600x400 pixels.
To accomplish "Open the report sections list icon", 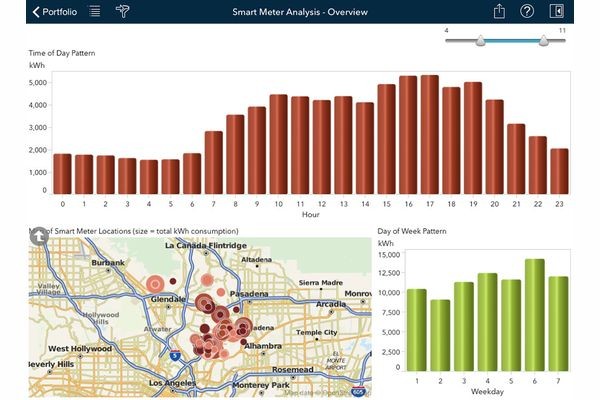I will tap(95, 12).
